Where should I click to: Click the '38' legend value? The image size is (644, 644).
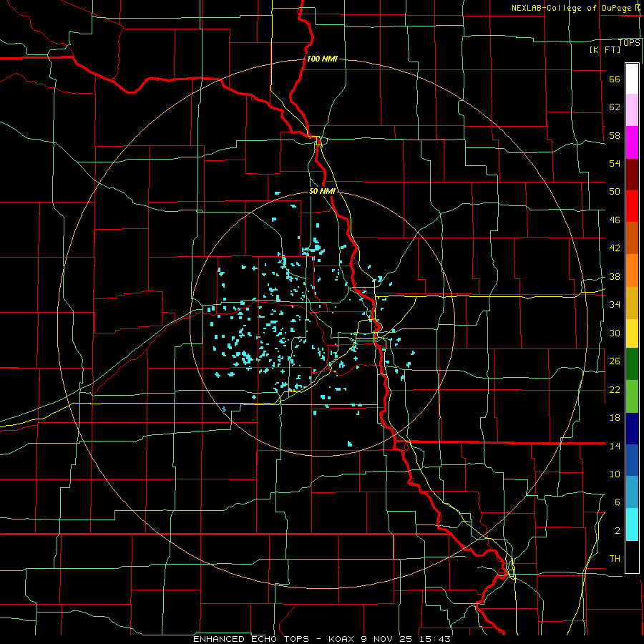[x=615, y=277]
